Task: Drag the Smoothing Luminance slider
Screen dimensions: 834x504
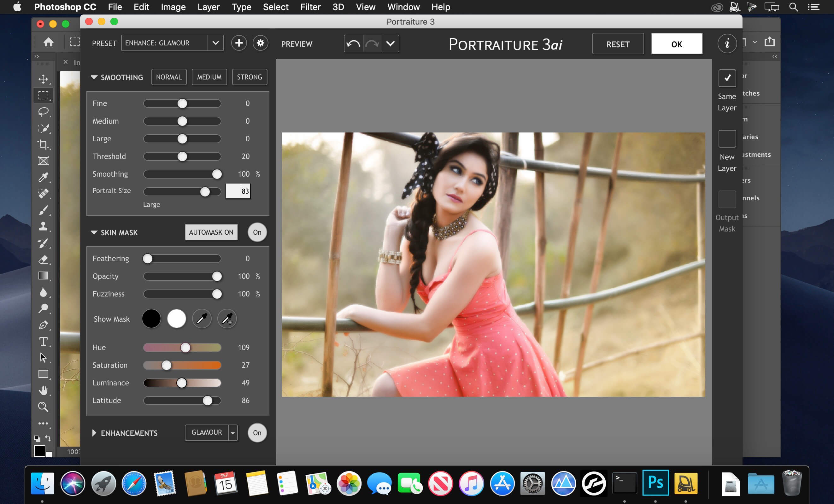Action: pos(181,383)
